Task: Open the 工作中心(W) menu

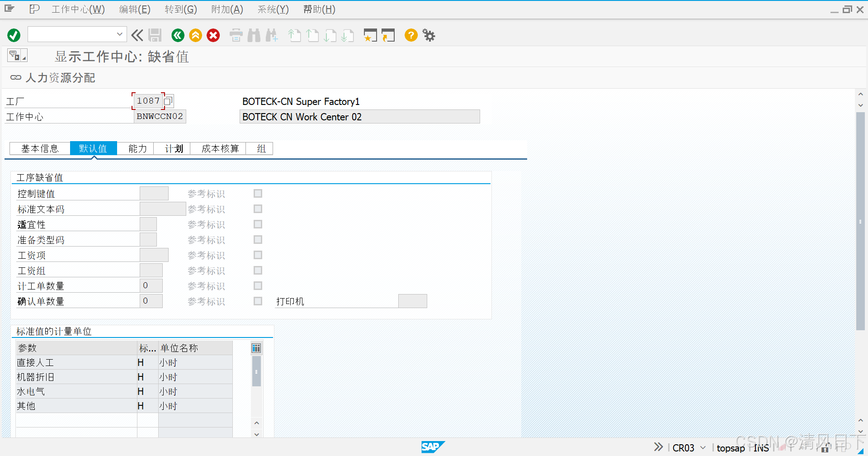Action: 78,9
